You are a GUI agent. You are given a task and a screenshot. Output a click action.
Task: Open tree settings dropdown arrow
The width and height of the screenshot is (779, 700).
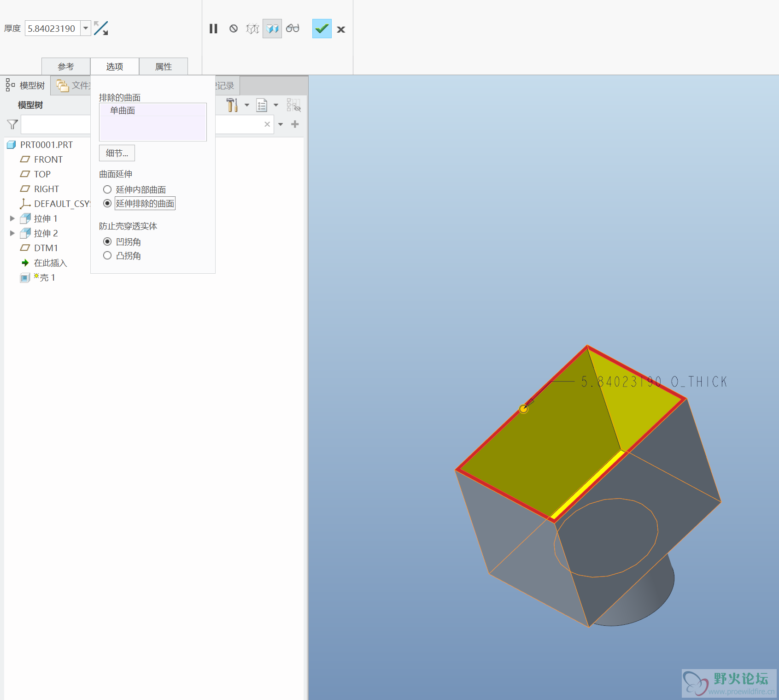tap(247, 105)
